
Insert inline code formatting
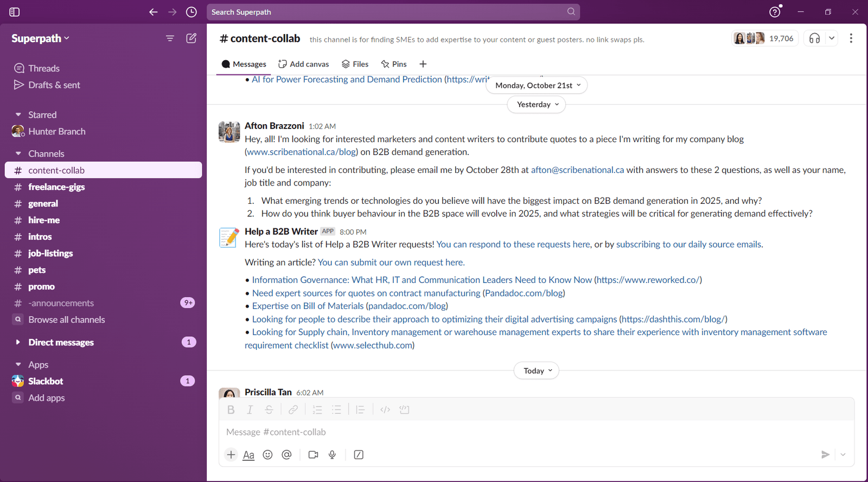(x=385, y=410)
